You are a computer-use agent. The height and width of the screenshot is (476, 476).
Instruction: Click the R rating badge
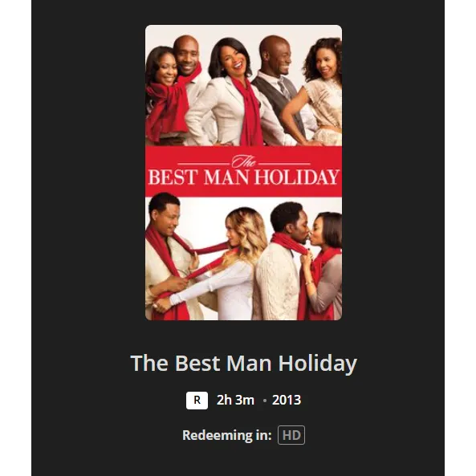(197, 401)
